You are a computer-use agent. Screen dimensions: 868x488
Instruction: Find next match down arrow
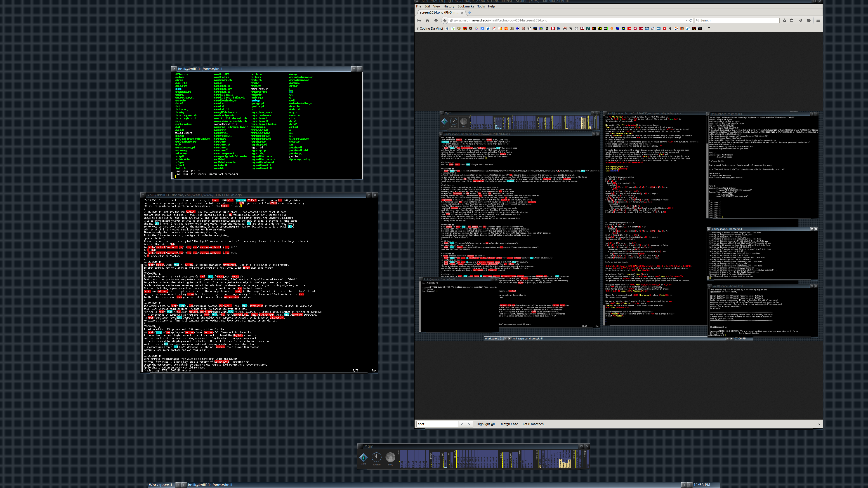point(469,424)
